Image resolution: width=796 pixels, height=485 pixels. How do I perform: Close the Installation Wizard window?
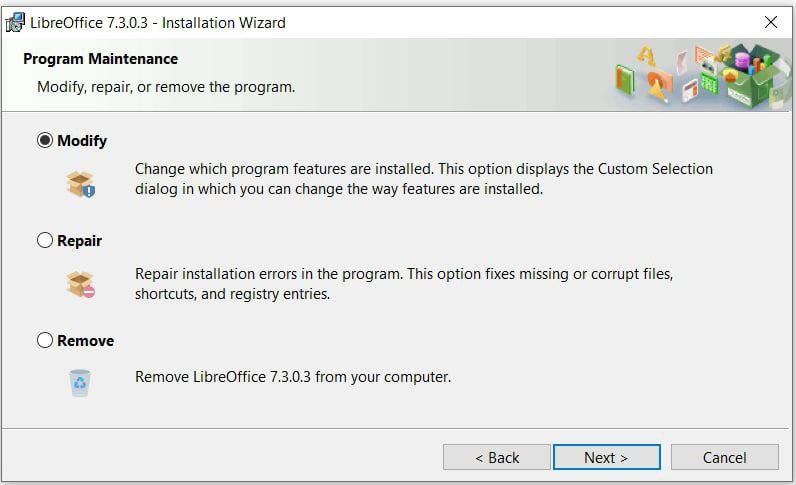click(771, 22)
